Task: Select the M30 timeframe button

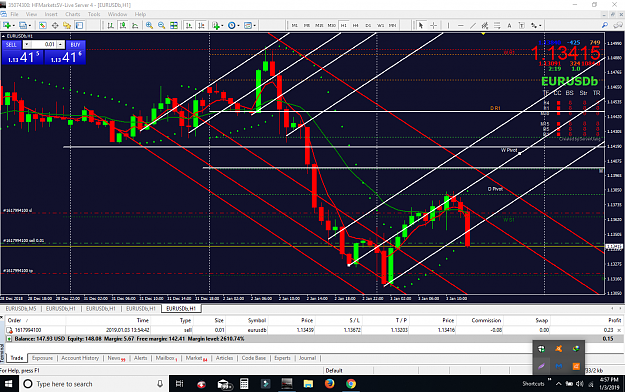Action: coord(332,26)
